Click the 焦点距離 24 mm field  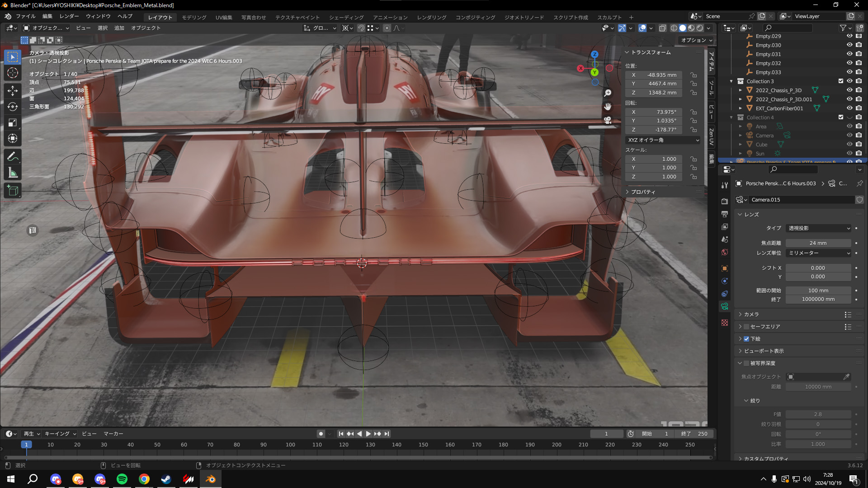[818, 243]
